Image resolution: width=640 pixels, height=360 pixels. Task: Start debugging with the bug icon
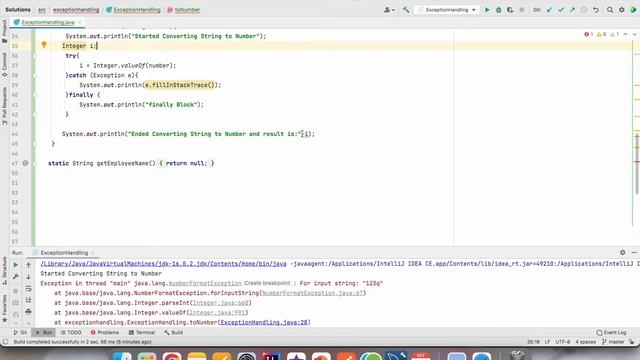pyautogui.click(x=498, y=10)
